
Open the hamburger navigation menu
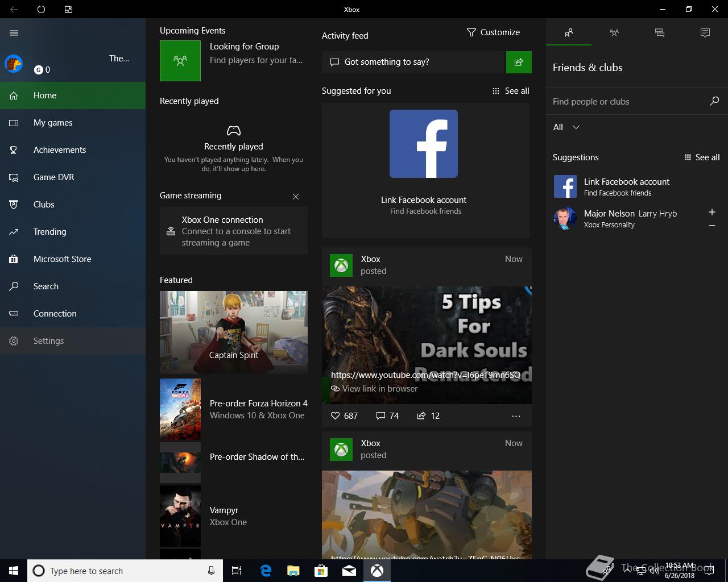pyautogui.click(x=14, y=33)
